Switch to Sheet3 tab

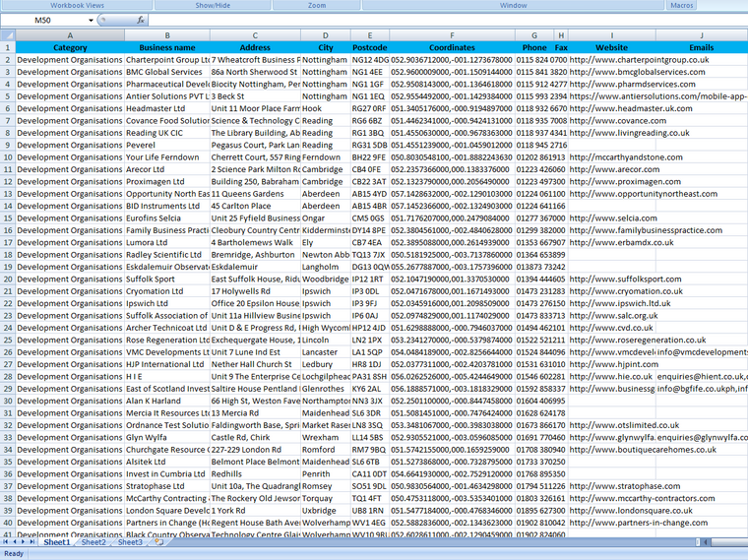click(x=130, y=542)
